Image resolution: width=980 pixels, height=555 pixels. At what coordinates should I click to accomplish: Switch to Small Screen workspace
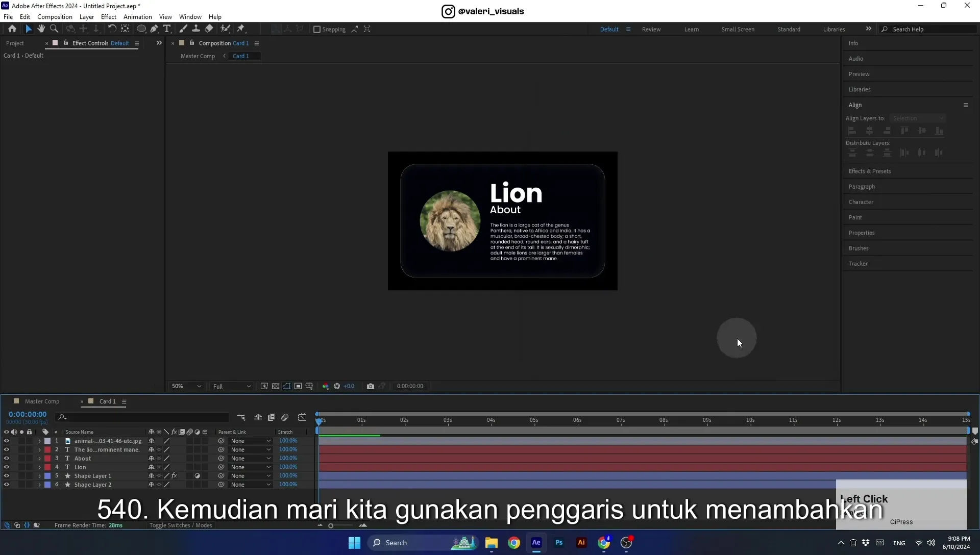coord(738,29)
